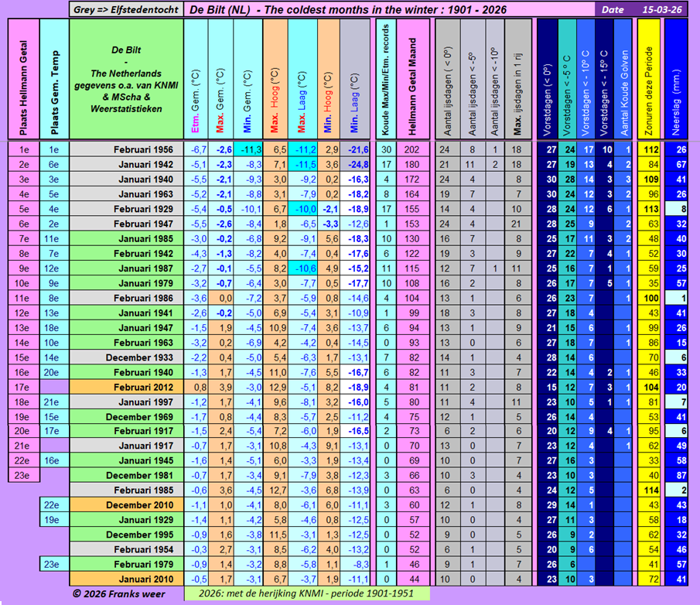Select the "Neerslag (mm)" column header
Image resolution: width=700 pixels, height=605 pixels.
(675, 78)
